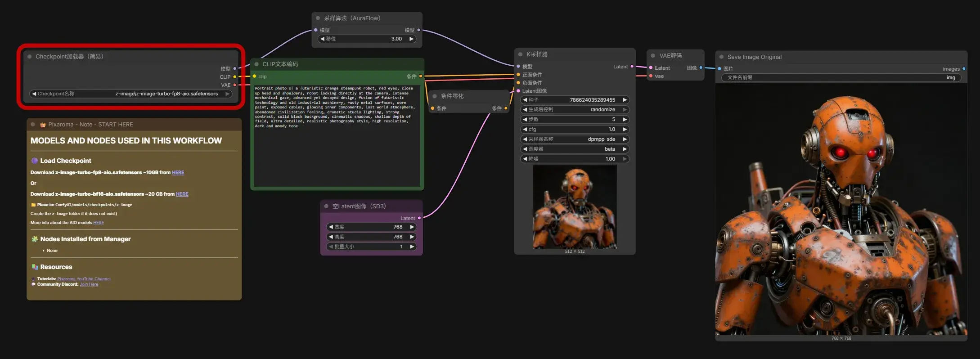This screenshot has width=980, height=359.
Task: Click the 模型 input port on AuraFlow node
Action: pos(315,30)
